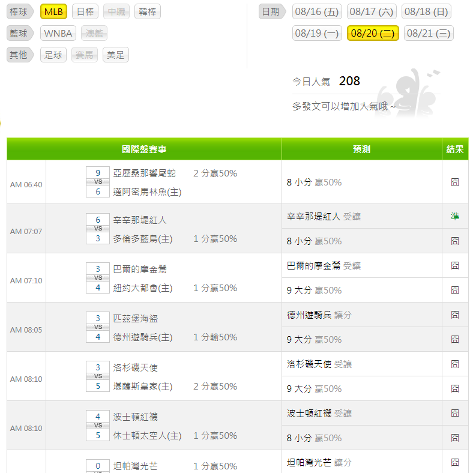Click the 辛辛那堤紅人 受讓 prediction
This screenshot has width=476, height=473.
tap(324, 217)
